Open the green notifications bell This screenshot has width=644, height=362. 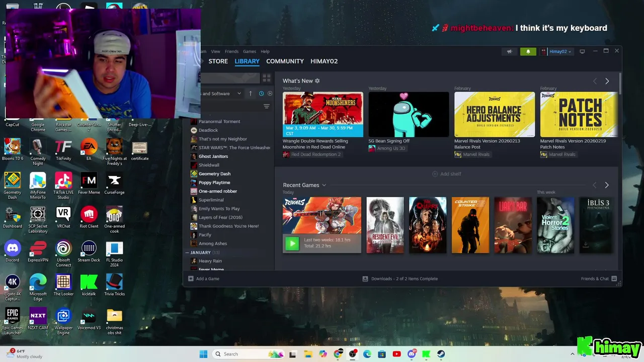click(x=528, y=51)
